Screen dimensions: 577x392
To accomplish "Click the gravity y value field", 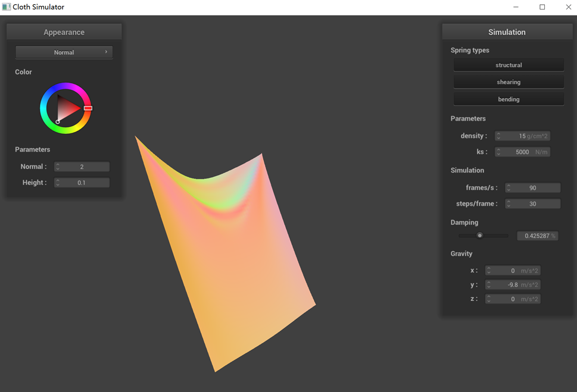I will [x=513, y=285].
